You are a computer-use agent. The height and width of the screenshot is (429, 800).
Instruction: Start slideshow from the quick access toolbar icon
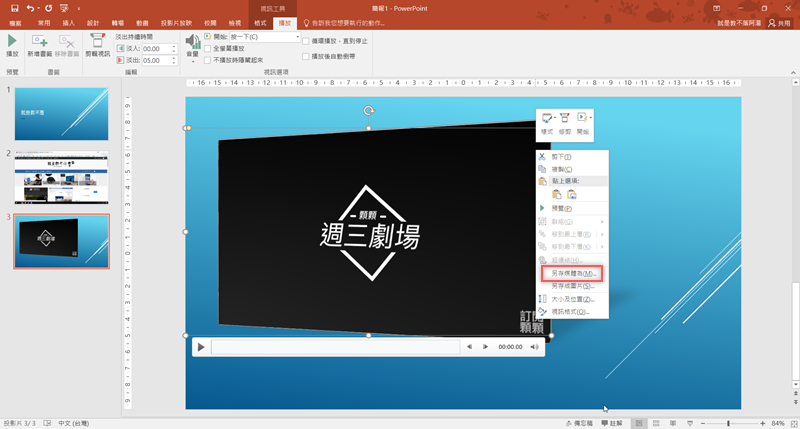coord(64,8)
